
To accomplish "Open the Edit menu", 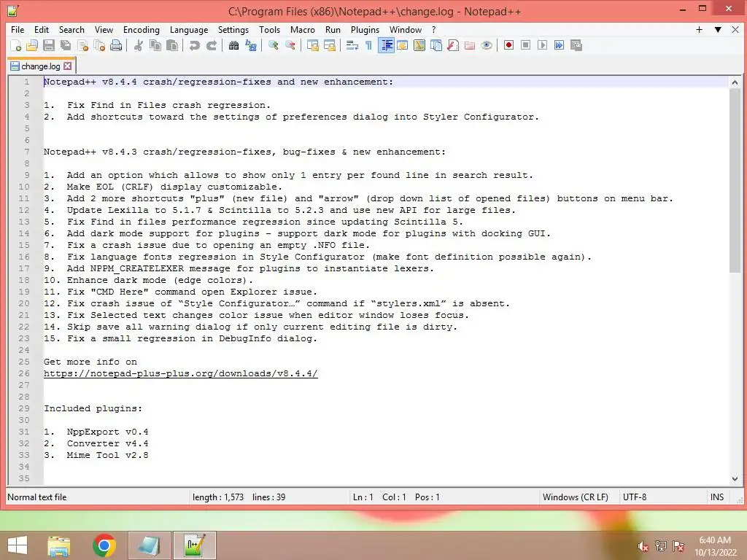I will pyautogui.click(x=42, y=29).
